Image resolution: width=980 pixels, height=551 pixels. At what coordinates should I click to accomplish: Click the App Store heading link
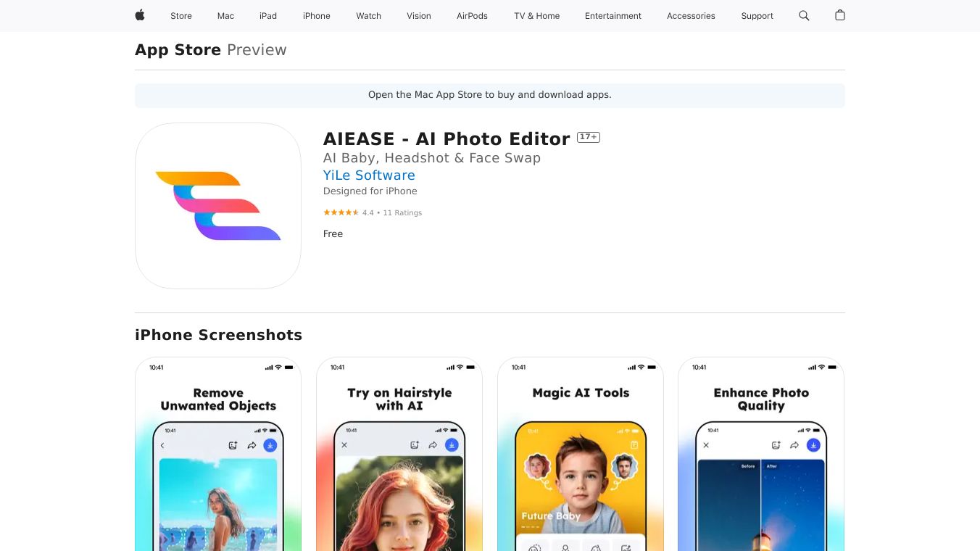pyautogui.click(x=178, y=50)
